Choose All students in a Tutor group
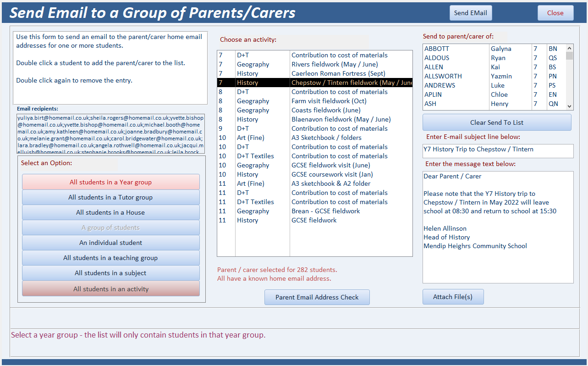The image size is (588, 366). [111, 197]
